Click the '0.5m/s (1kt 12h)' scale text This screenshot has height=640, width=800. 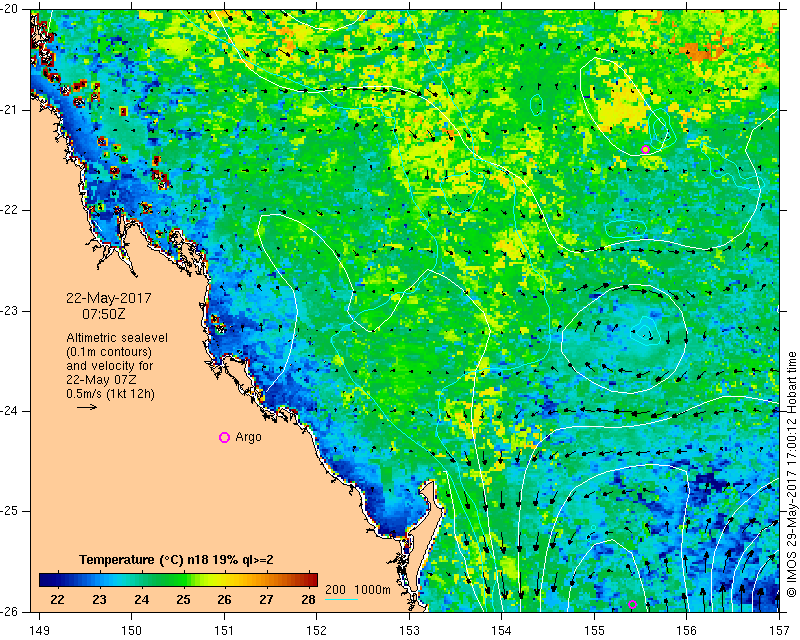point(110,394)
